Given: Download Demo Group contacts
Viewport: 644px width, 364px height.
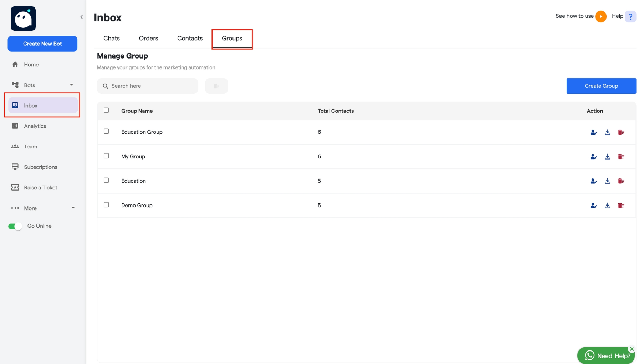Looking at the screenshot, I should click(608, 206).
